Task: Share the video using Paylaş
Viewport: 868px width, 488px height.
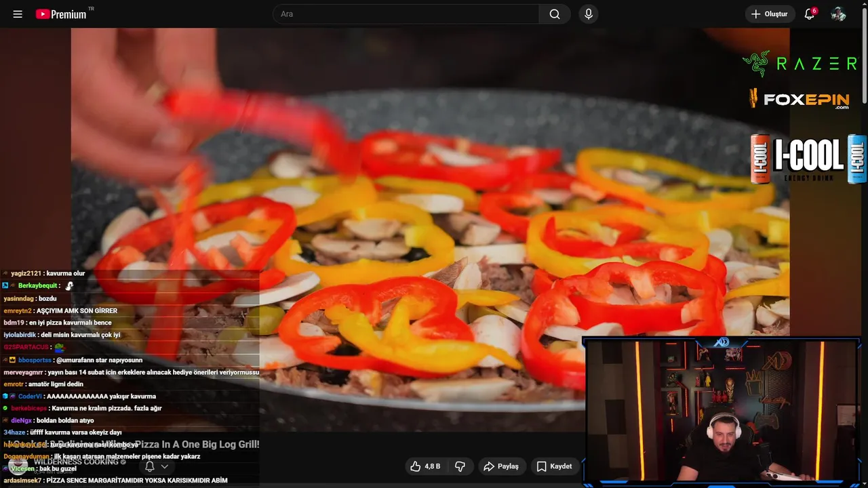Action: (501, 466)
